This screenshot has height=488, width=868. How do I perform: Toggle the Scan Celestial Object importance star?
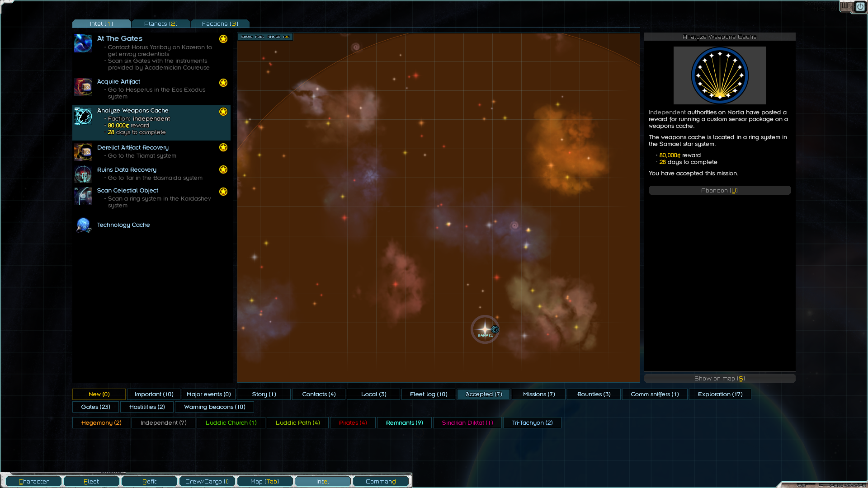tap(223, 192)
